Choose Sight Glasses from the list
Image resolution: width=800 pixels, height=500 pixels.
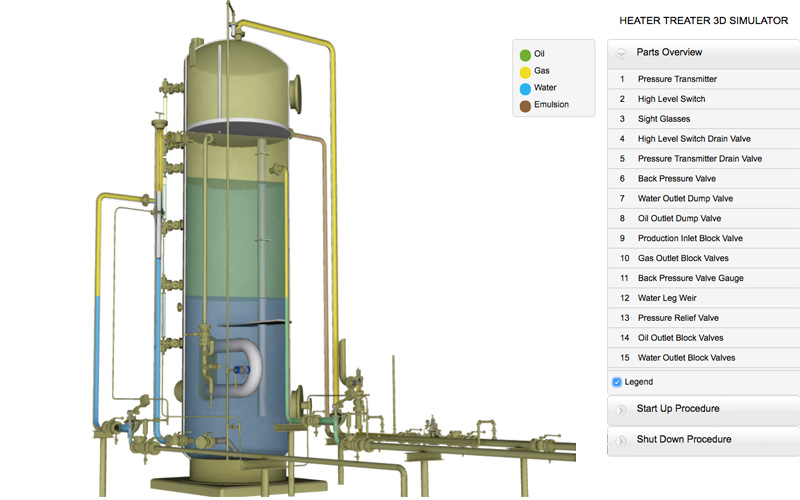[x=664, y=119]
